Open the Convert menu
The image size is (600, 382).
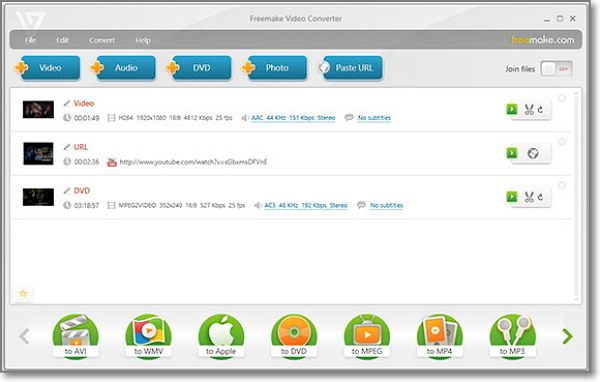tap(102, 40)
